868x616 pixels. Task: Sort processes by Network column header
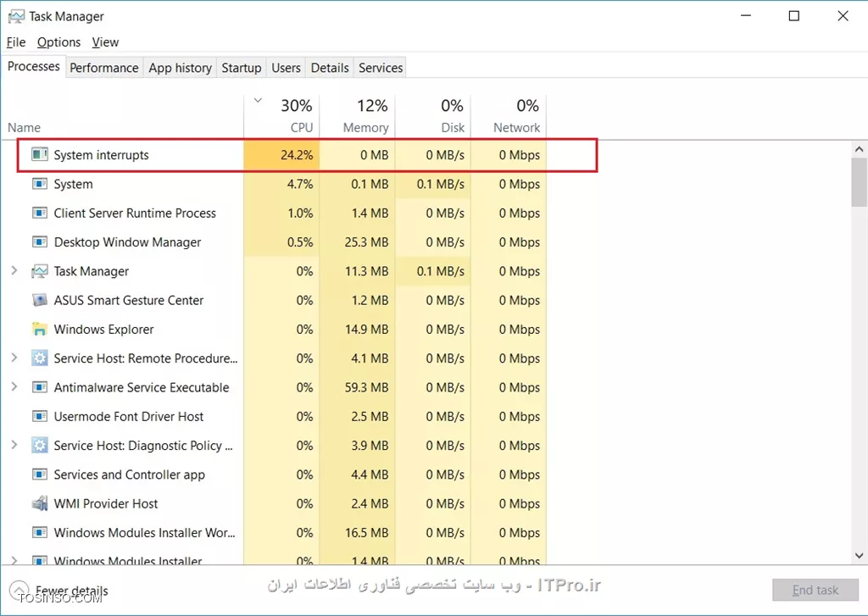point(509,116)
